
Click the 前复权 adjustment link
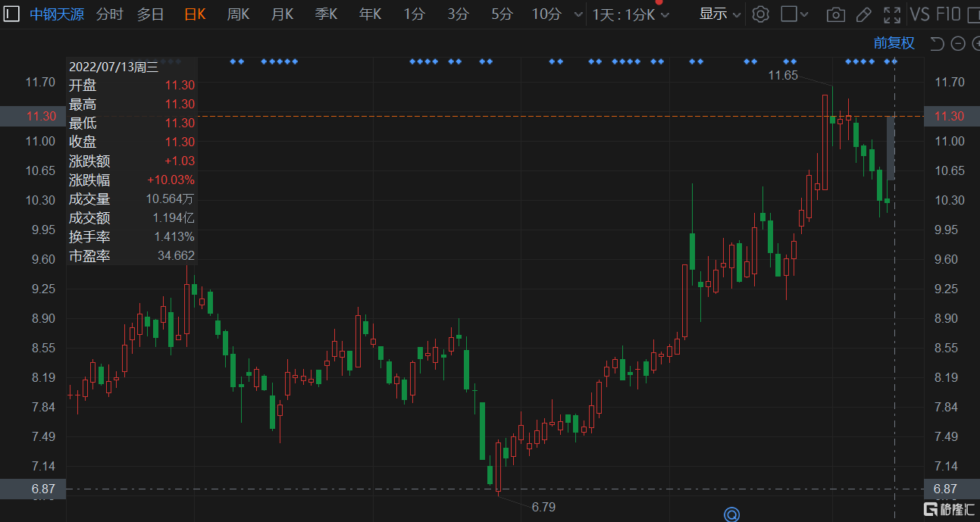coord(894,43)
